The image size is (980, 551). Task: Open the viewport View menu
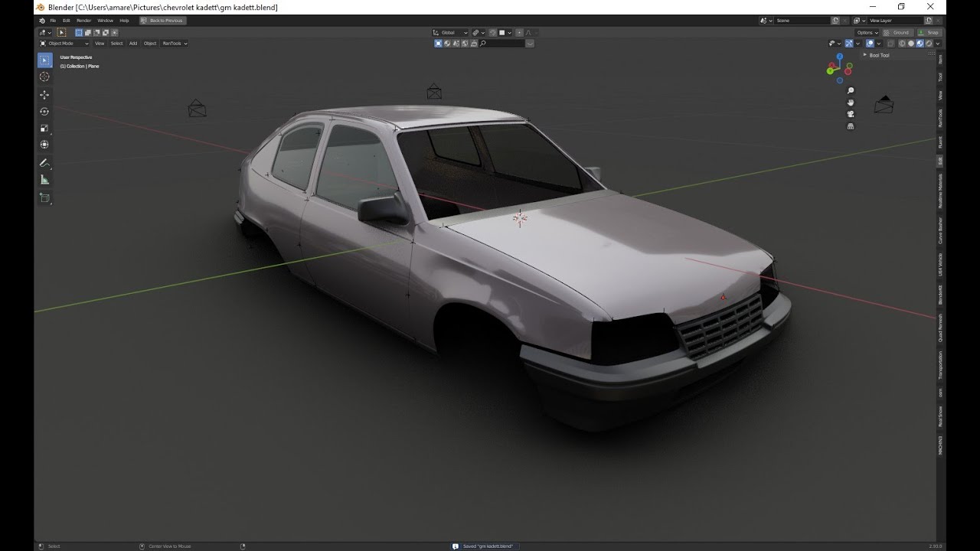point(100,44)
